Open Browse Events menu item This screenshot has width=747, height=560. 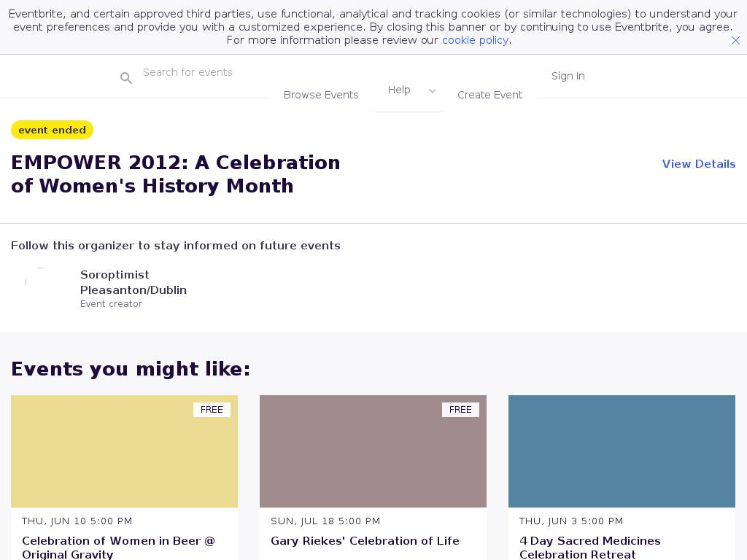[x=321, y=95]
